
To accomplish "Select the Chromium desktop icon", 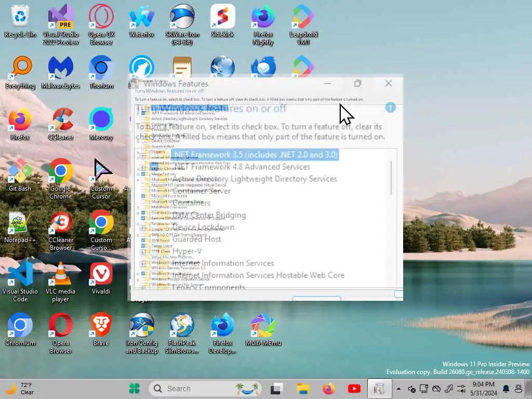I will [20, 330].
